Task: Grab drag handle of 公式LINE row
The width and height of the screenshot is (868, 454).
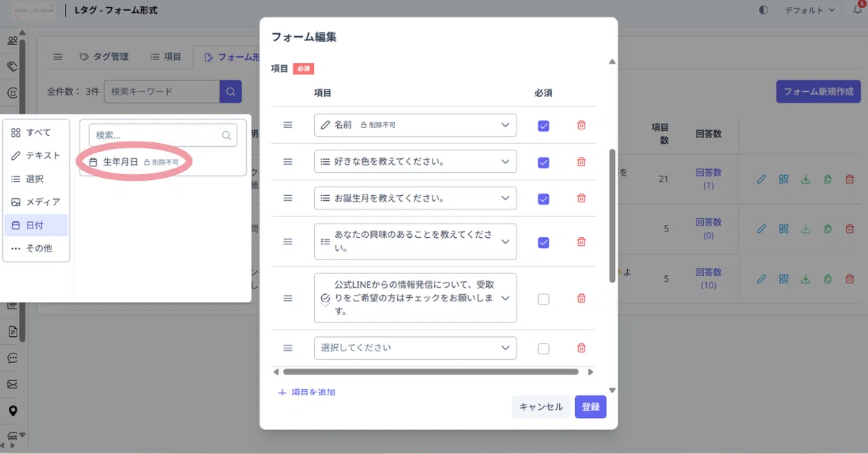Action: (x=288, y=298)
